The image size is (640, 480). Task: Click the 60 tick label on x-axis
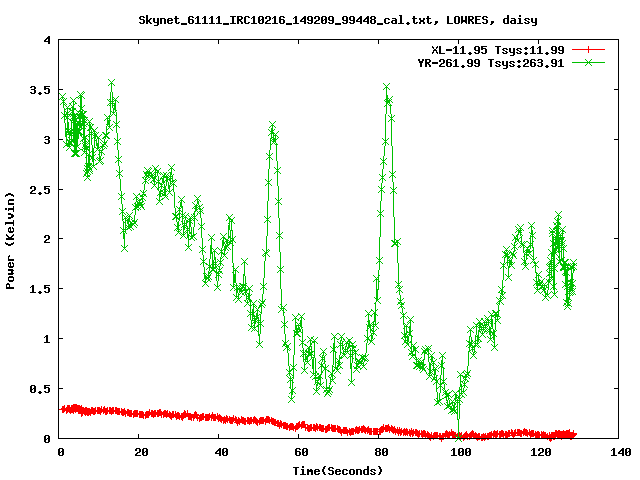click(300, 452)
